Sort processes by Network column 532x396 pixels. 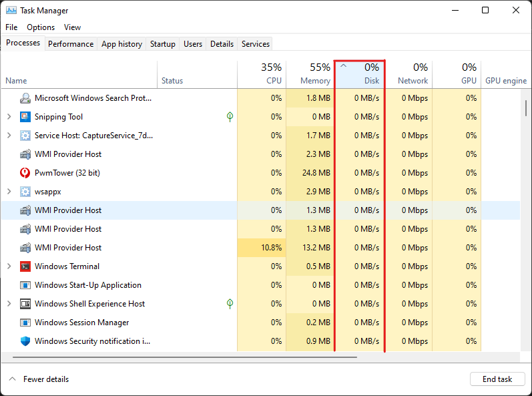[x=408, y=74]
